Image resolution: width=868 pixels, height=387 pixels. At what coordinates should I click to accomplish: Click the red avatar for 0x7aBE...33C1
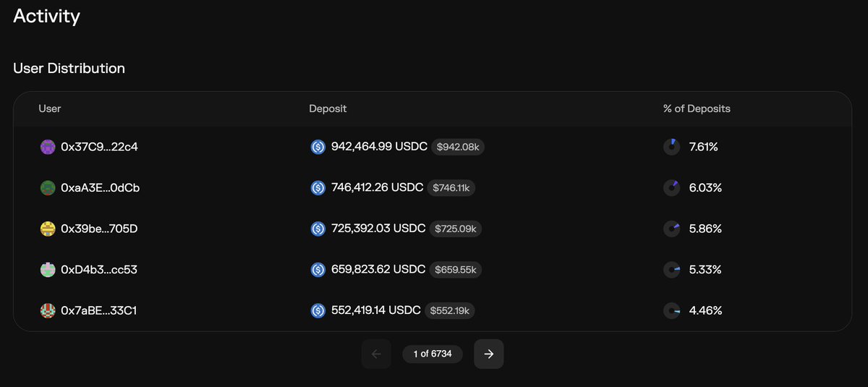click(48, 310)
